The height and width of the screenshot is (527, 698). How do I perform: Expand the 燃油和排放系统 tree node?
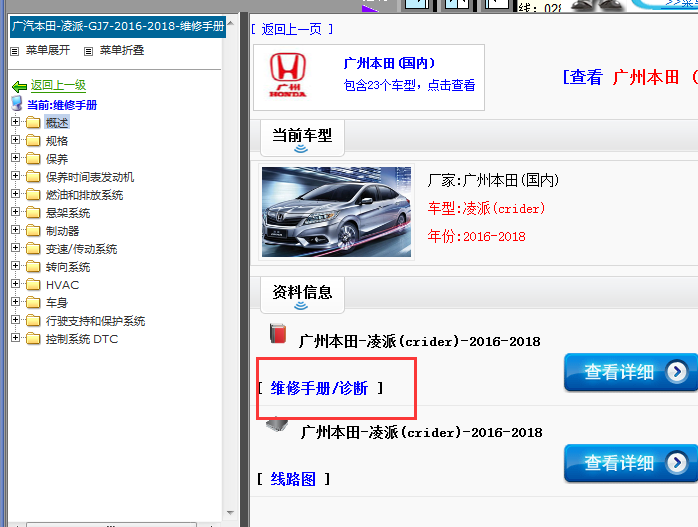click(x=16, y=194)
